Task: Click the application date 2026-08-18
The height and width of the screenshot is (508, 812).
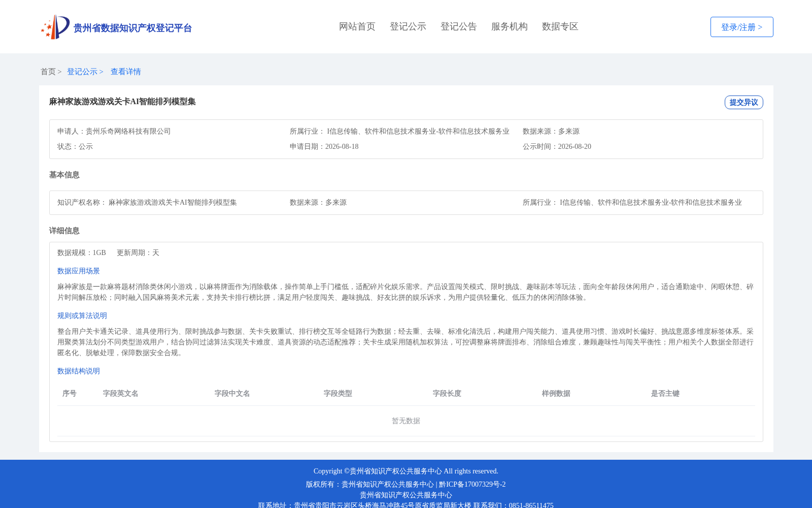Action: click(x=342, y=146)
